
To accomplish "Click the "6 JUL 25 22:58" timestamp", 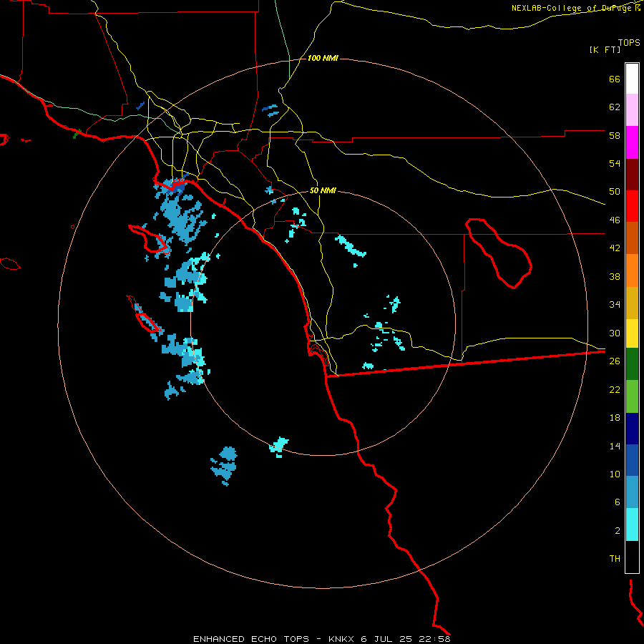I will pos(406,639).
